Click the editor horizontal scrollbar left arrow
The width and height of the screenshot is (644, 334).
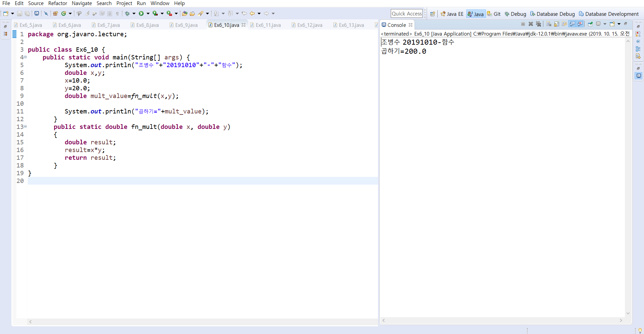point(31,322)
